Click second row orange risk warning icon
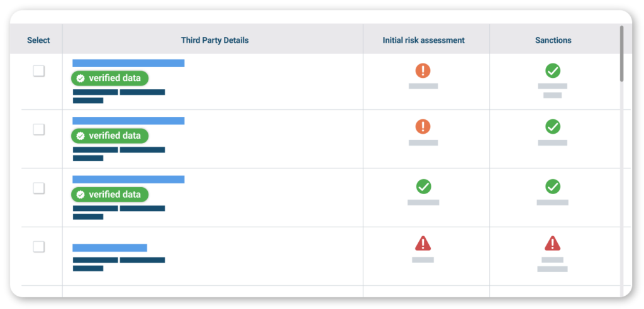 click(x=423, y=127)
